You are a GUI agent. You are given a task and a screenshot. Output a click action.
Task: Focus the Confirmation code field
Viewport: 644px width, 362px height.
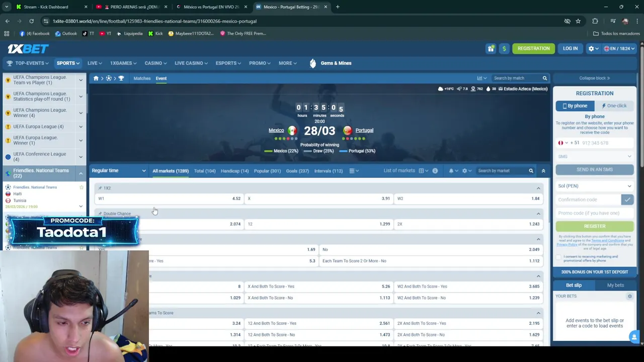coord(589,200)
